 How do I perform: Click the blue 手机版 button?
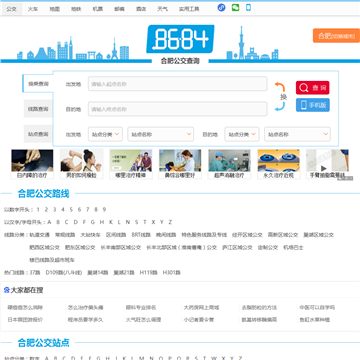pyautogui.click(x=313, y=105)
